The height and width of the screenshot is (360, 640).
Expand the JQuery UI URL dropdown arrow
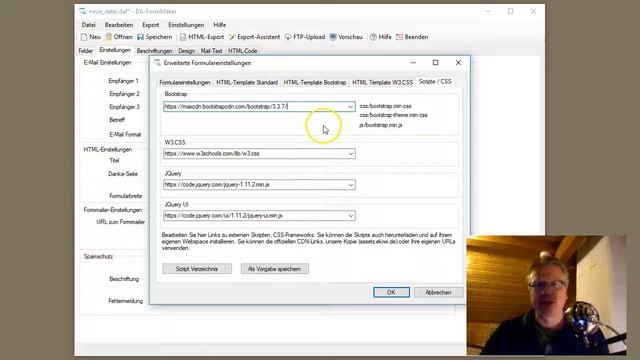(351, 216)
